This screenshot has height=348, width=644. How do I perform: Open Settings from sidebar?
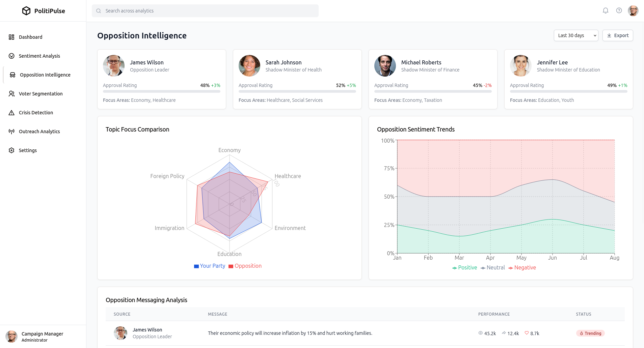click(43, 150)
